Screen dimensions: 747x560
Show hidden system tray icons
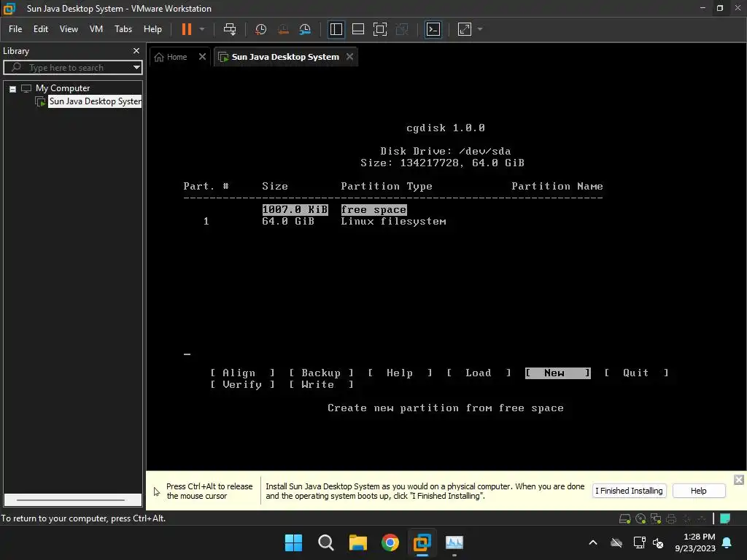[x=593, y=542]
